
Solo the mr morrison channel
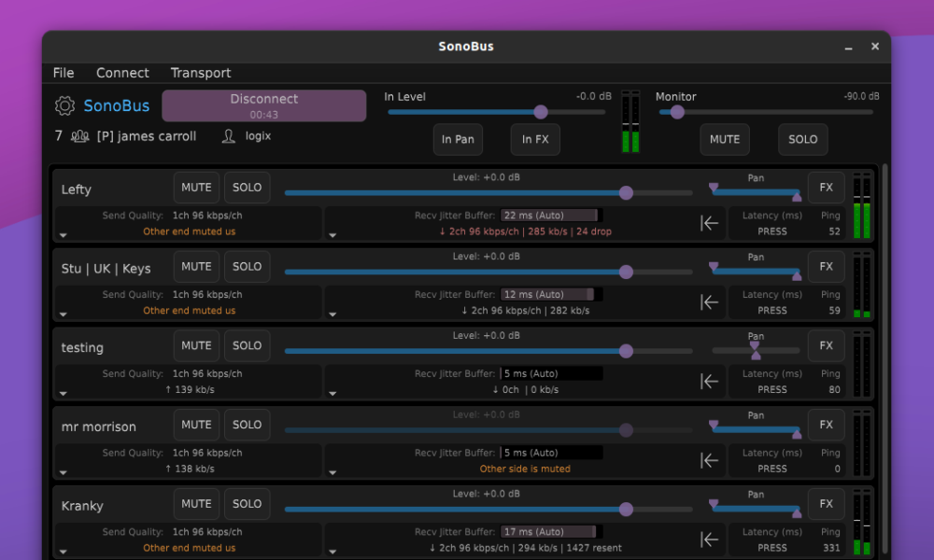click(248, 425)
